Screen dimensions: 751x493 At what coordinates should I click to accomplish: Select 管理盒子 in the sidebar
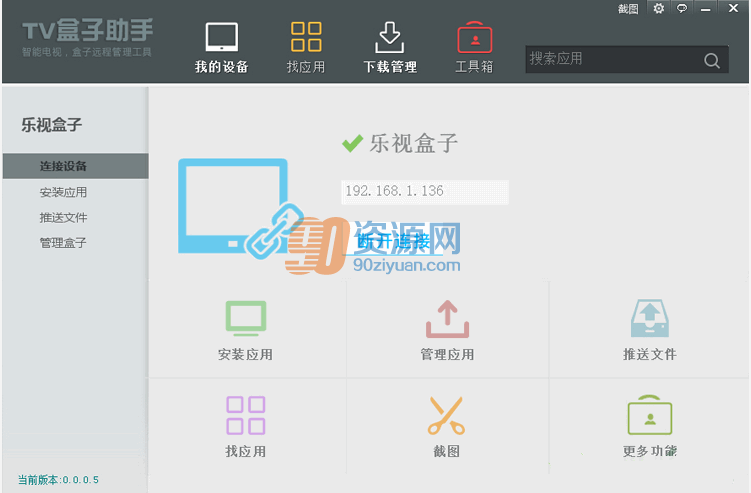[63, 243]
